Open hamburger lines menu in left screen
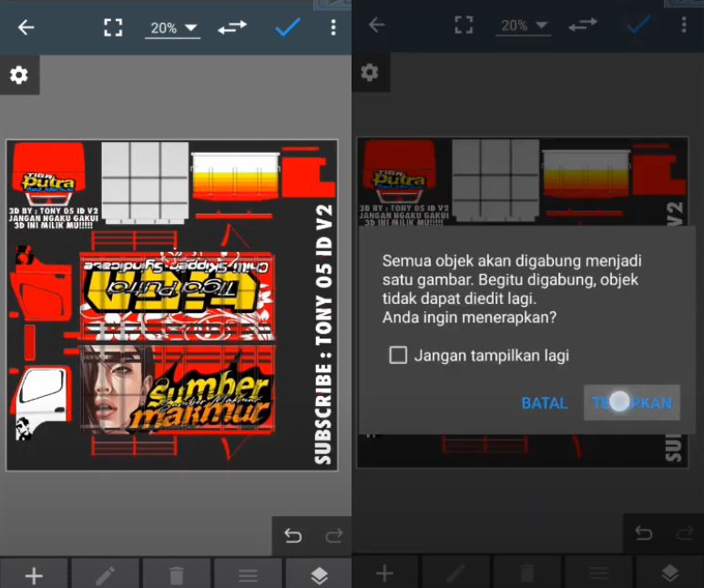 click(248, 575)
